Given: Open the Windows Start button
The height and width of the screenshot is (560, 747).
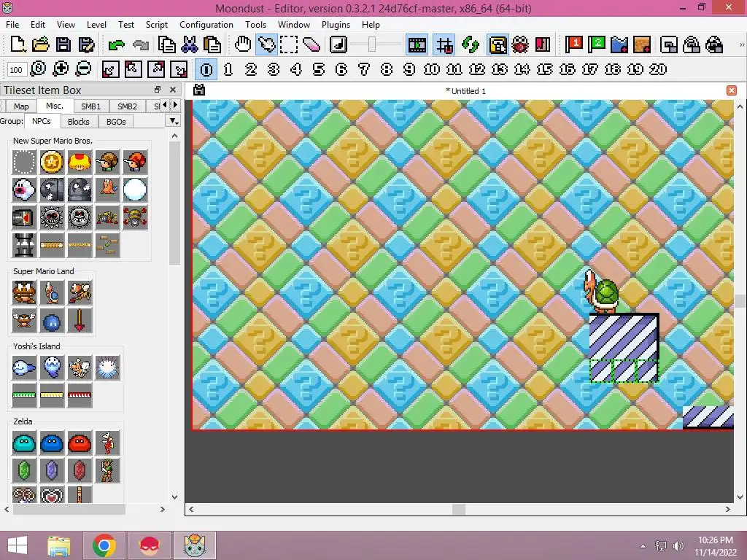Looking at the screenshot, I should (x=18, y=545).
